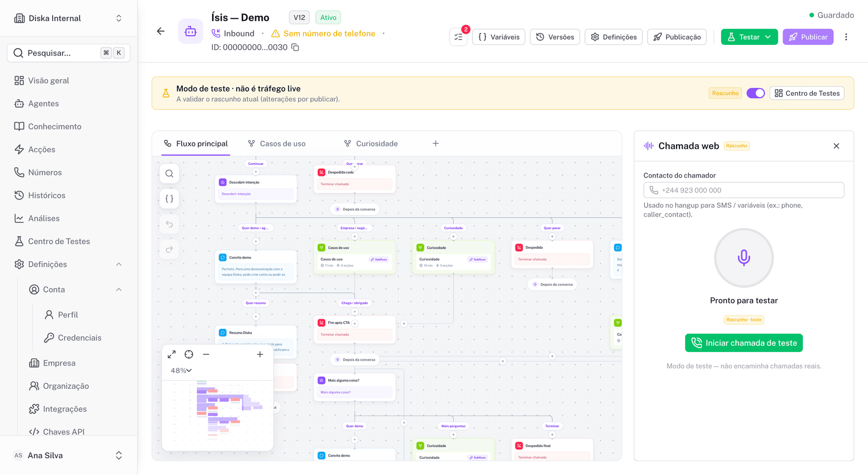
Task: Go back using the arrow icon
Action: click(161, 31)
